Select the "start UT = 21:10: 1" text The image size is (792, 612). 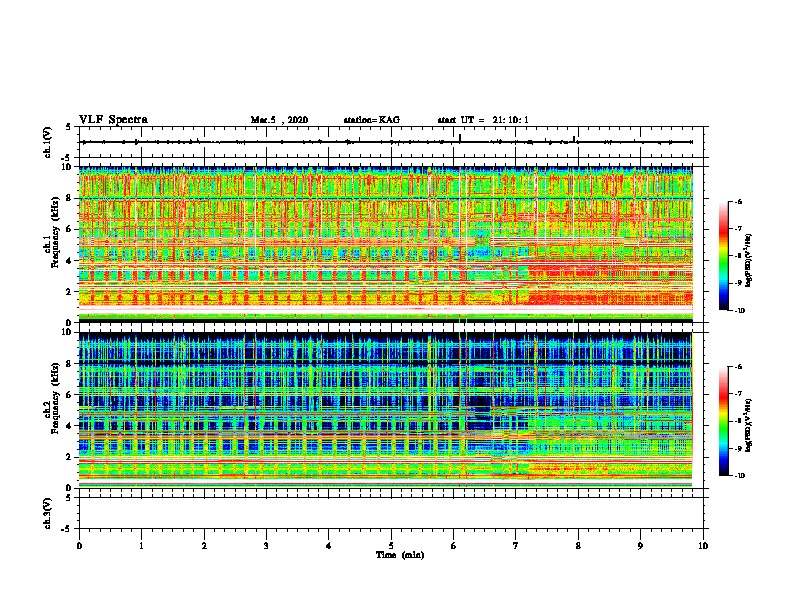tap(483, 120)
